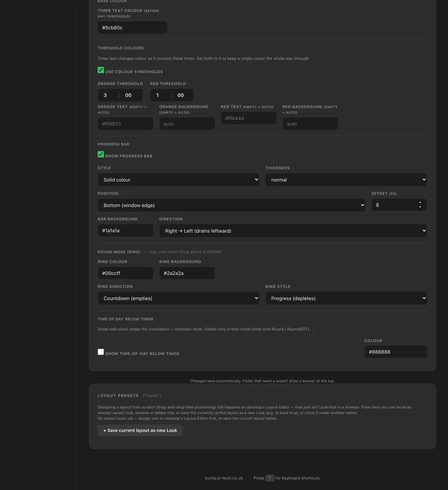This screenshot has width=448, height=490.
Task: Enable Show Time-of-Day Below Timer checkbox
Action: click(101, 352)
